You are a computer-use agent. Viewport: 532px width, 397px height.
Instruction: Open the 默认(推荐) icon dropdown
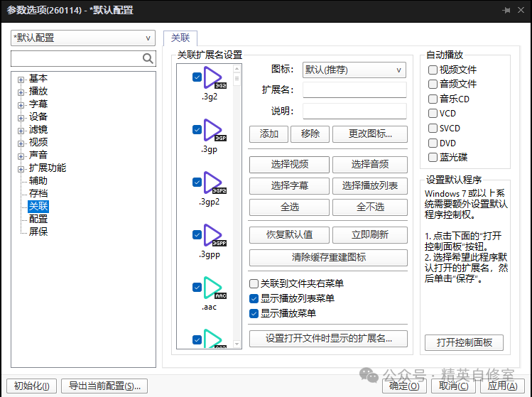click(354, 70)
